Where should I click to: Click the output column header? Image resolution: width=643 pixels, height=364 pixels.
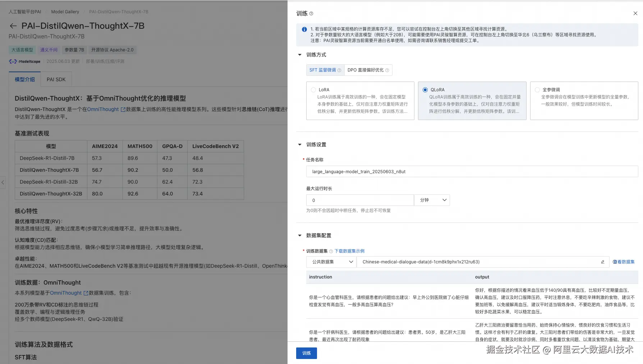pos(482,277)
